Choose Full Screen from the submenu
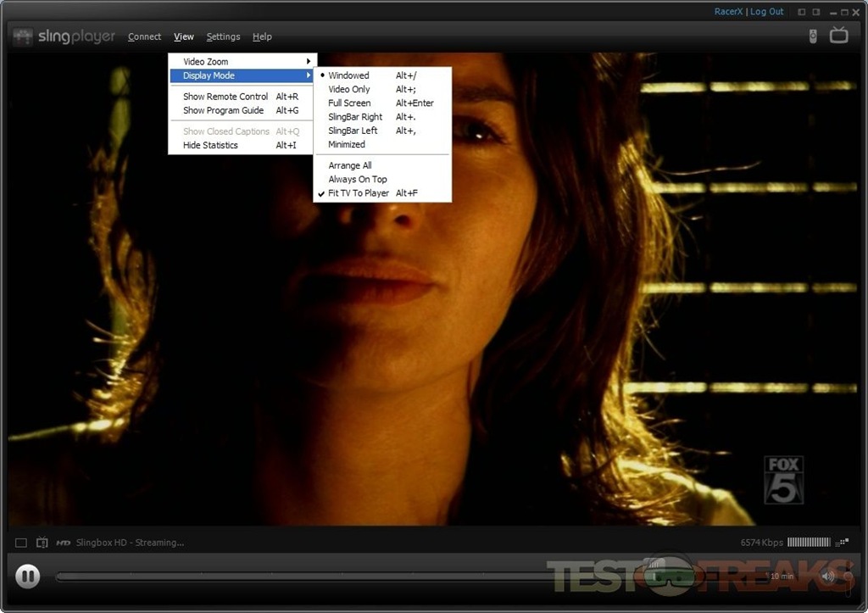The height and width of the screenshot is (613, 868). point(349,103)
